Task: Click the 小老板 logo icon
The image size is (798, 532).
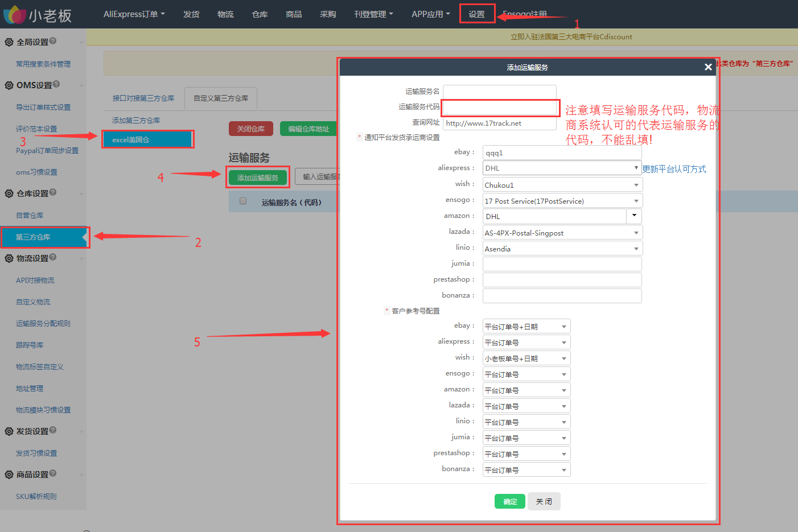Action: coord(15,15)
